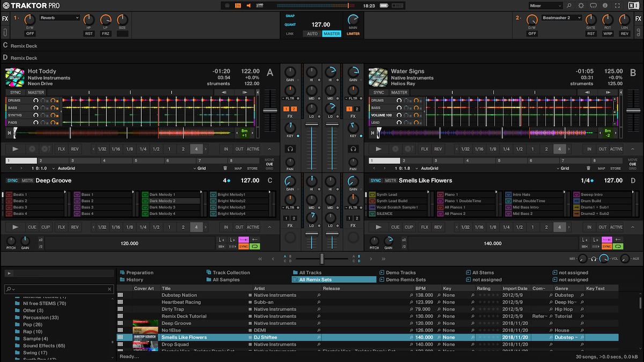Toggle FLX flux mode on Deck A
The height and width of the screenshot is (362, 644).
click(61, 149)
